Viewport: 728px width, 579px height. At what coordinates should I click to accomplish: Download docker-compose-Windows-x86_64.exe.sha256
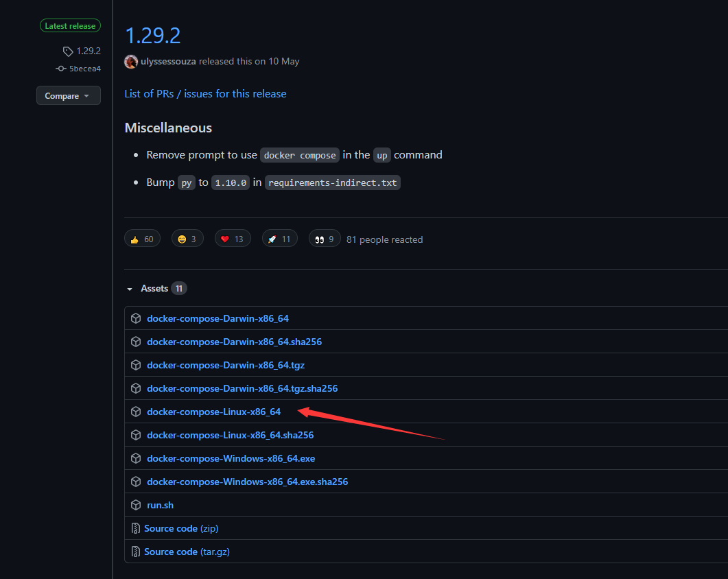click(248, 482)
